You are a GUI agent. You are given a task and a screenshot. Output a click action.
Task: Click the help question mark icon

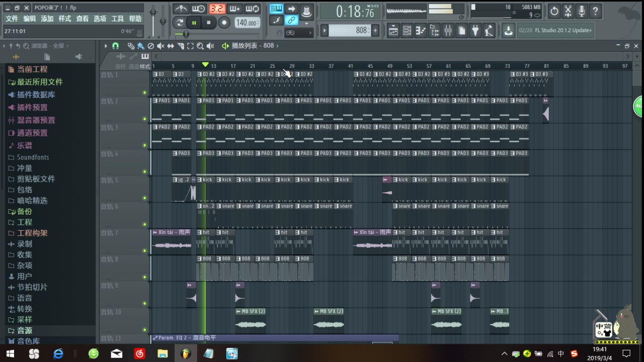595,11
